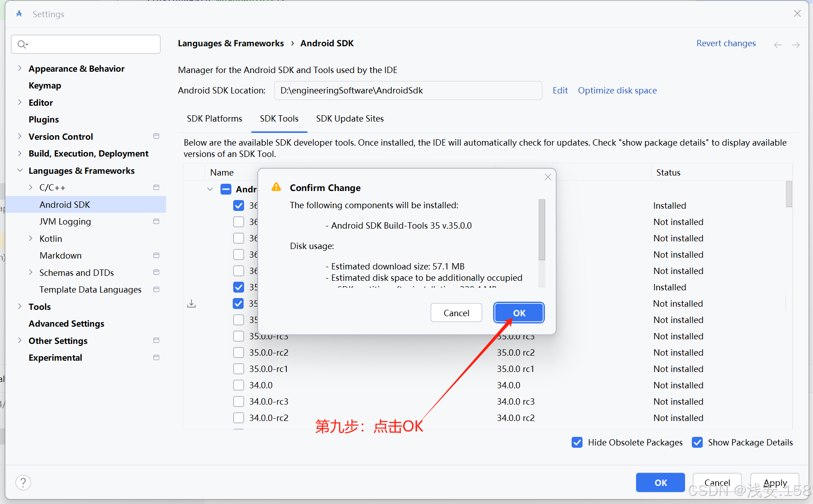813x504 pixels.
Task: Click the Apply button
Action: pos(775,483)
